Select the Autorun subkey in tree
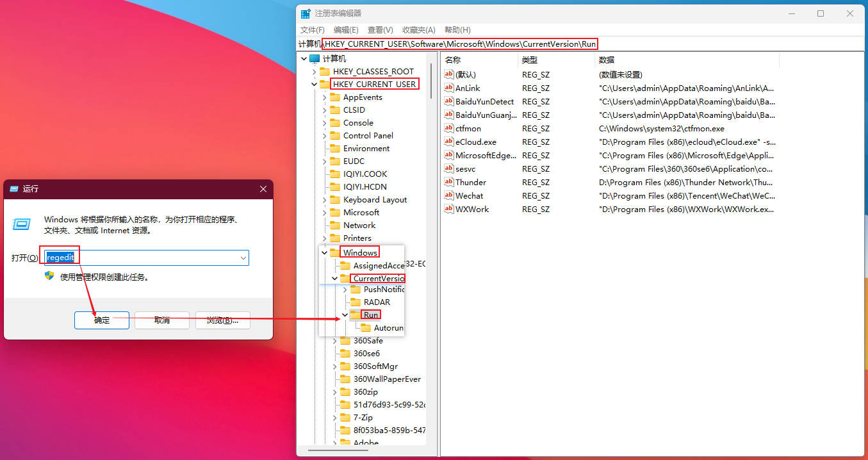This screenshot has height=460, width=868. point(388,328)
